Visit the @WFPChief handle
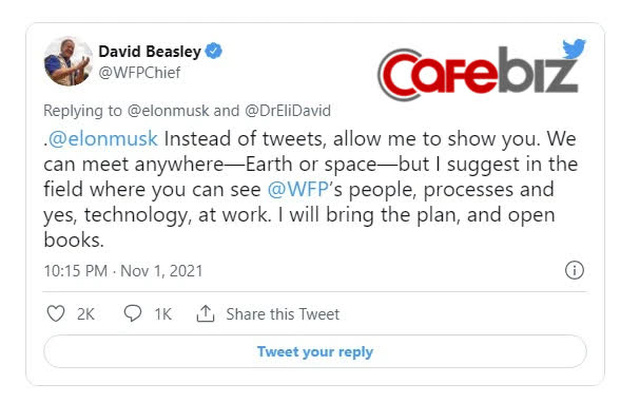640x403 pixels. point(137,70)
